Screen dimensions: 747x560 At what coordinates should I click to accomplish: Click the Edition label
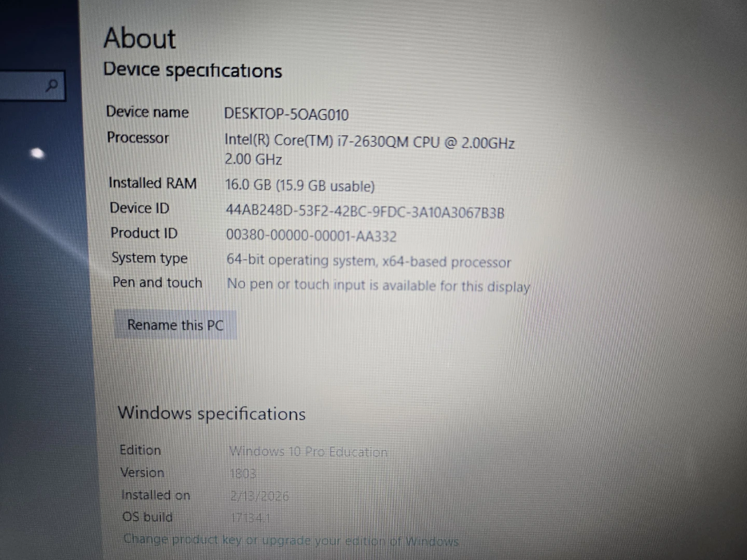(140, 450)
